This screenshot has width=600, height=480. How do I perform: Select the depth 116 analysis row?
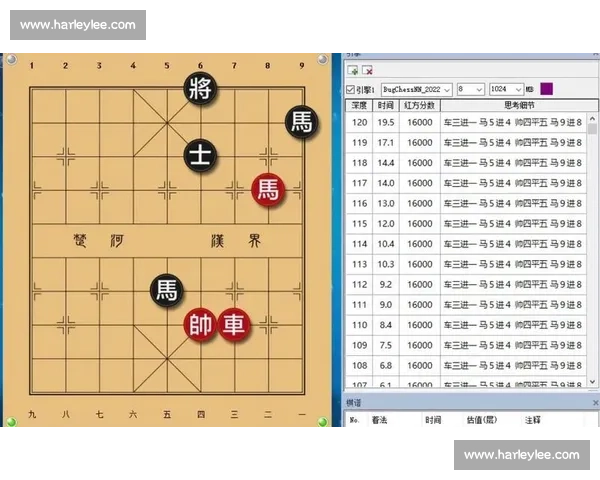pyautogui.click(x=466, y=204)
